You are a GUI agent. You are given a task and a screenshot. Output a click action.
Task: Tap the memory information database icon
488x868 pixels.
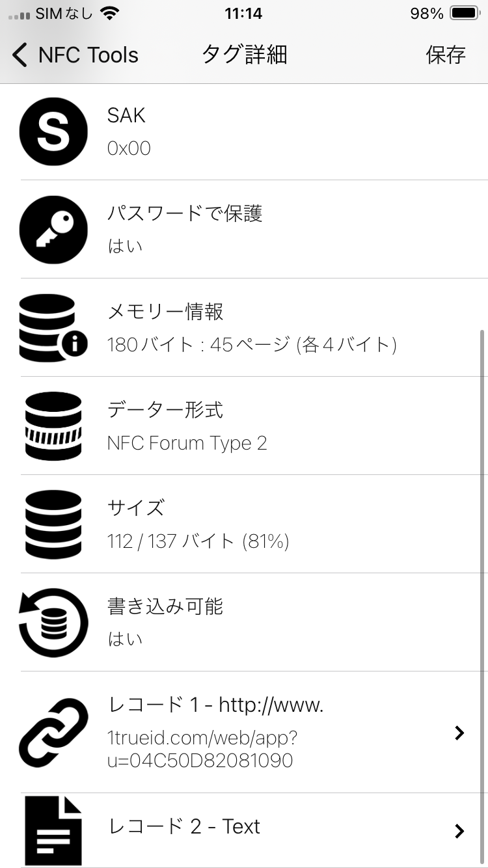(x=53, y=328)
